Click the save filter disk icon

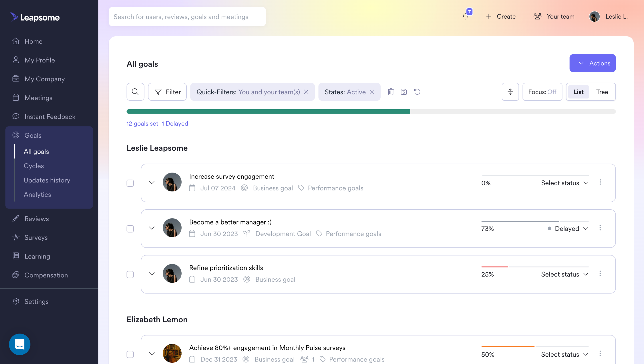tap(404, 92)
